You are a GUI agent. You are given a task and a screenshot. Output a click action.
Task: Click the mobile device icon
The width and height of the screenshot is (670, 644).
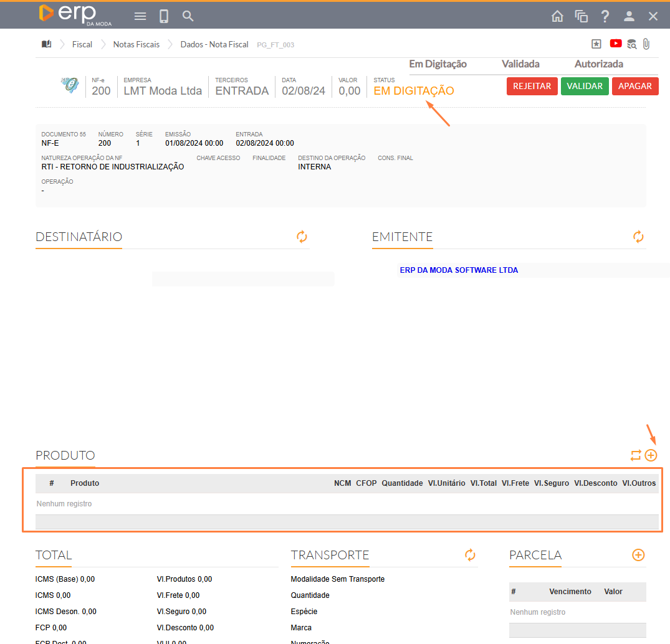[x=164, y=16]
